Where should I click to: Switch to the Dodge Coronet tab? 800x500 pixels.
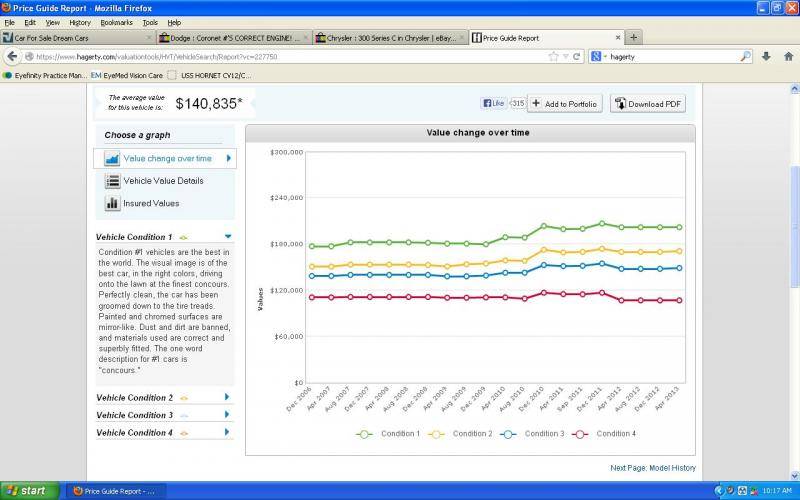232,38
